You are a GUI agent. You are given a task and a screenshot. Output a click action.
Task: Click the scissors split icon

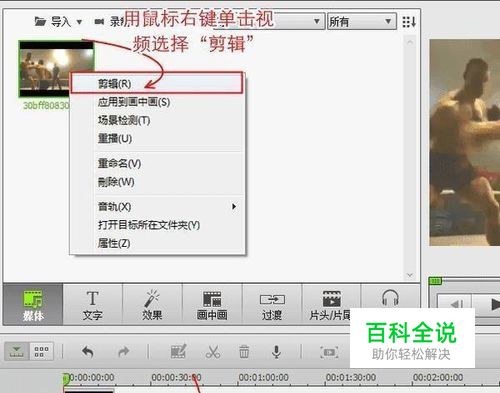pos(213,352)
